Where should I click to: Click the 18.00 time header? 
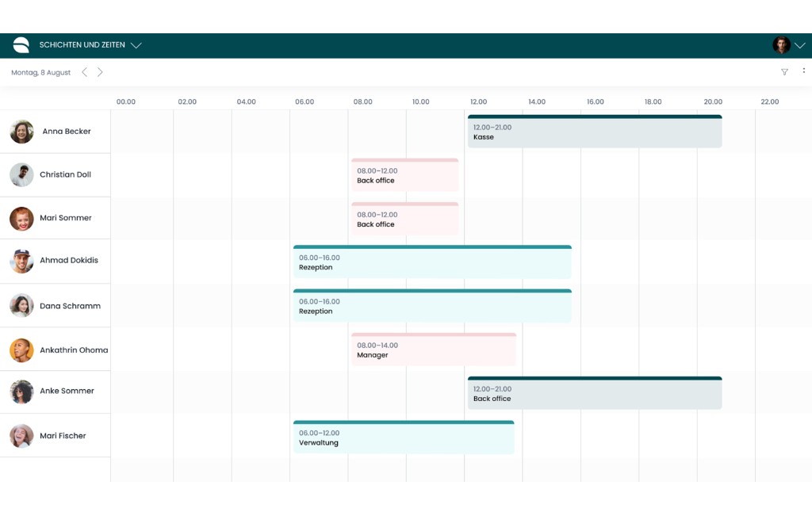pyautogui.click(x=653, y=102)
